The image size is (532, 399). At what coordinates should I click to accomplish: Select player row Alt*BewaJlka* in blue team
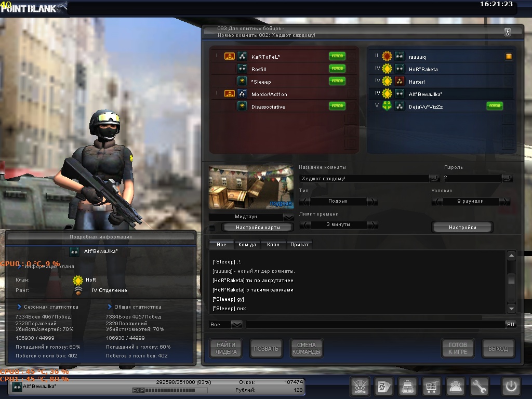tap(441, 94)
